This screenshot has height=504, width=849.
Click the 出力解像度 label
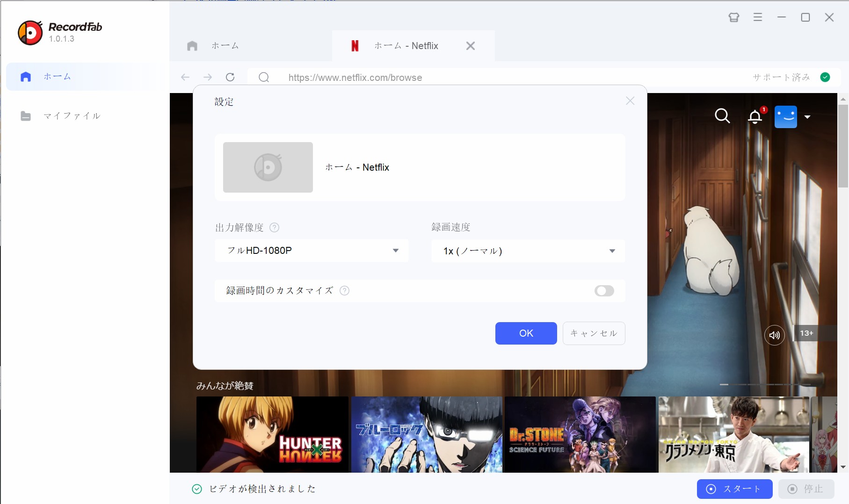pyautogui.click(x=239, y=228)
